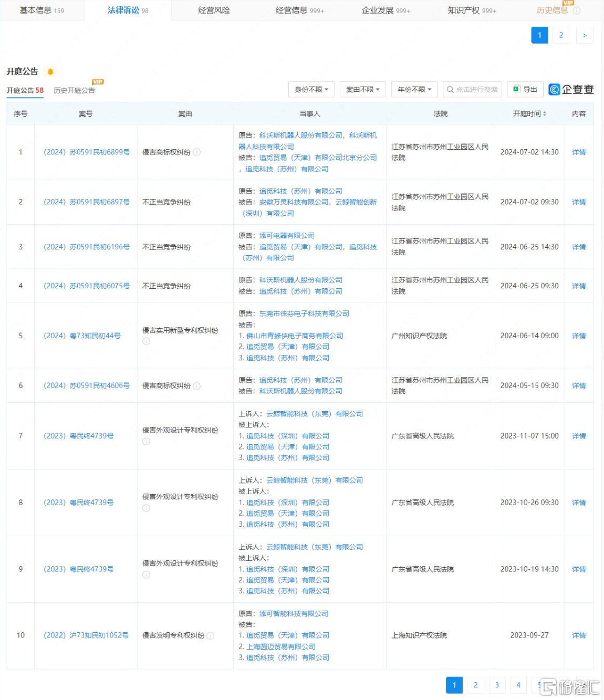This screenshot has width=604, height=700.
Task: Click info icon in case 苏0591民初4606号 row
Action: point(196,386)
